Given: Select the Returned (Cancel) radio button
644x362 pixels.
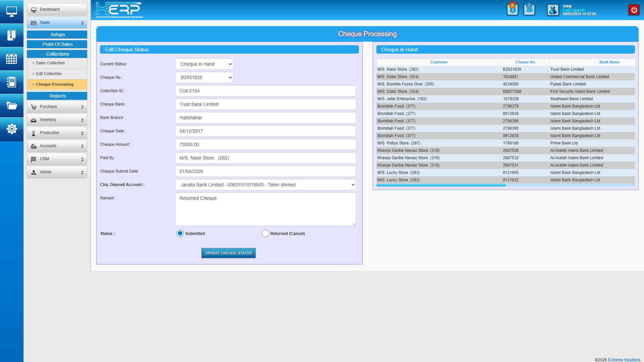Looking at the screenshot, I should [x=265, y=233].
